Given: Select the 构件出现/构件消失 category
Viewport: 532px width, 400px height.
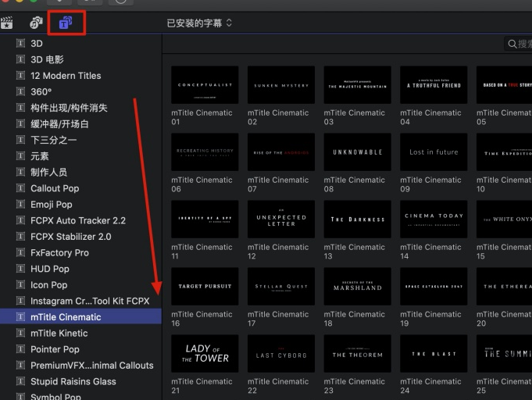Looking at the screenshot, I should coord(80,108).
